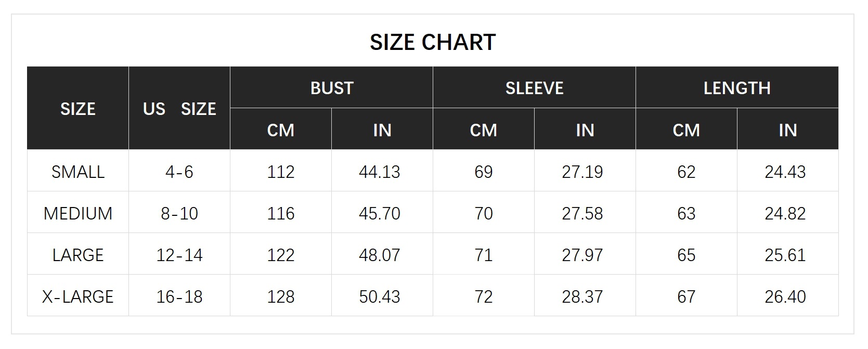This screenshot has height=349, width=868.
Task: Select the CM subheader under LENGTH
Action: pos(686,130)
